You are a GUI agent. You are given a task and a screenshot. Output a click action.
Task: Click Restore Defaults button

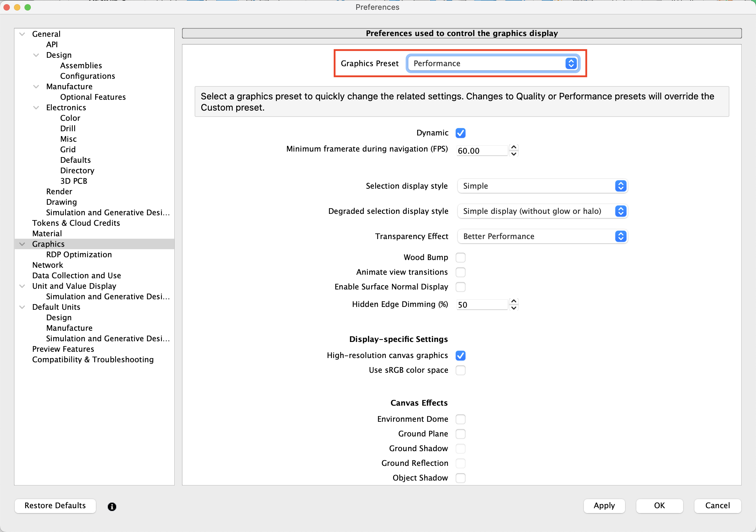55,506
